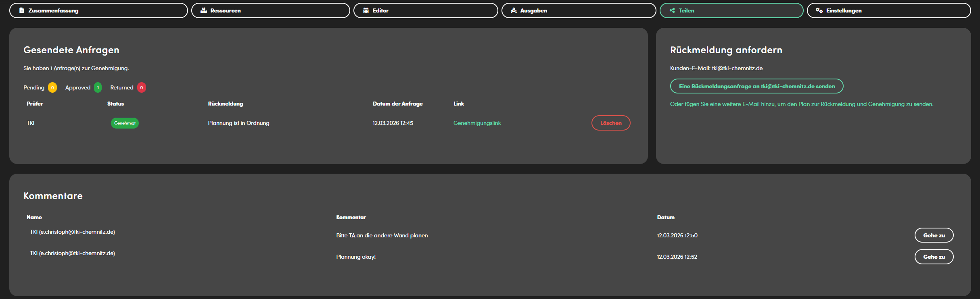Click the green Genehmigt status badge
Screen dimensions: 980x299
click(x=125, y=123)
